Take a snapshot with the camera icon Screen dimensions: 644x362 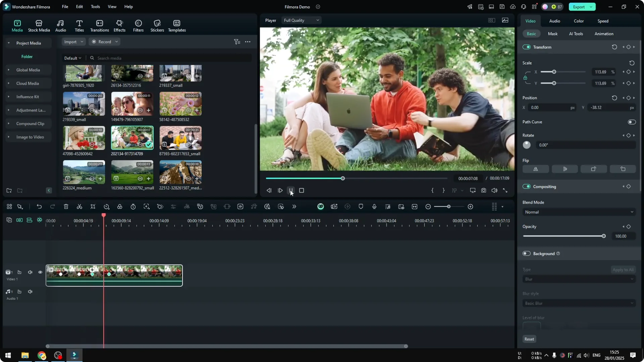(484, 190)
